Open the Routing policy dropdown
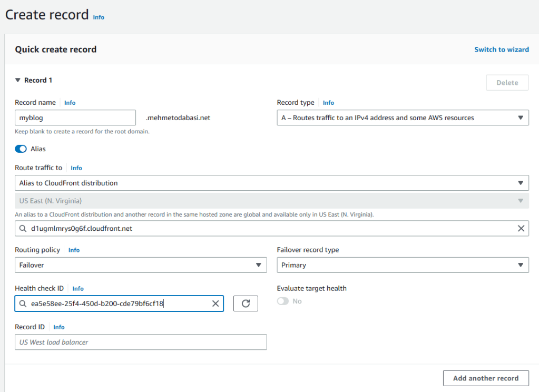539x392 pixels. click(141, 265)
